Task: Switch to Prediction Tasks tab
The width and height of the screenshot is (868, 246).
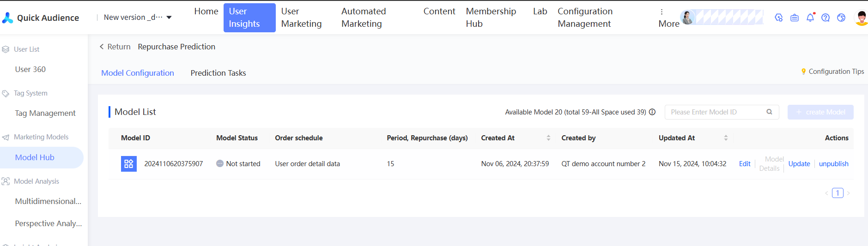Action: click(x=218, y=73)
